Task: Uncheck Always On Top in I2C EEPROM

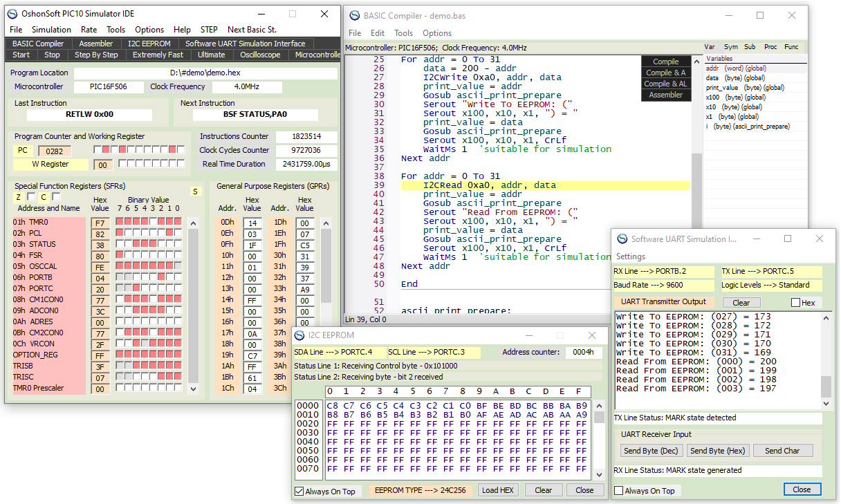Action: pos(299,491)
